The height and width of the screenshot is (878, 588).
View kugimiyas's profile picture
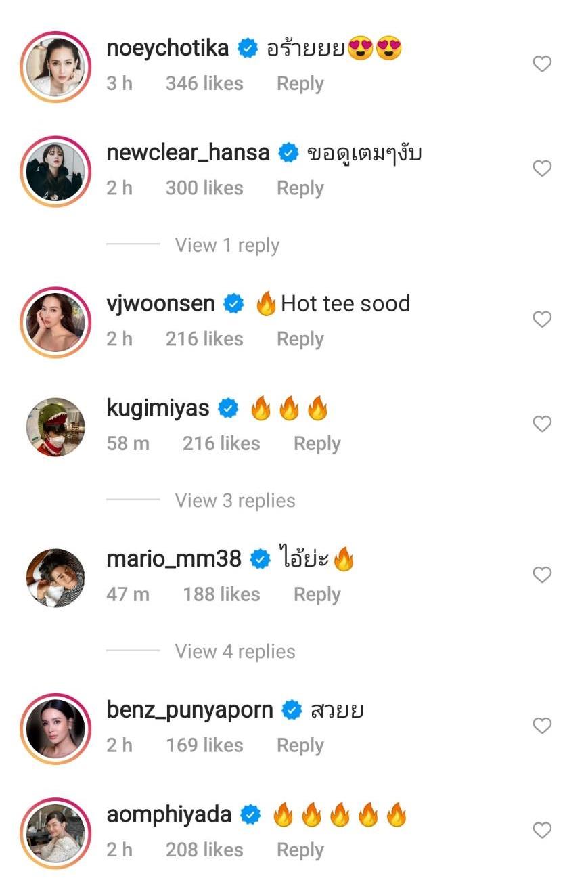coord(55,427)
